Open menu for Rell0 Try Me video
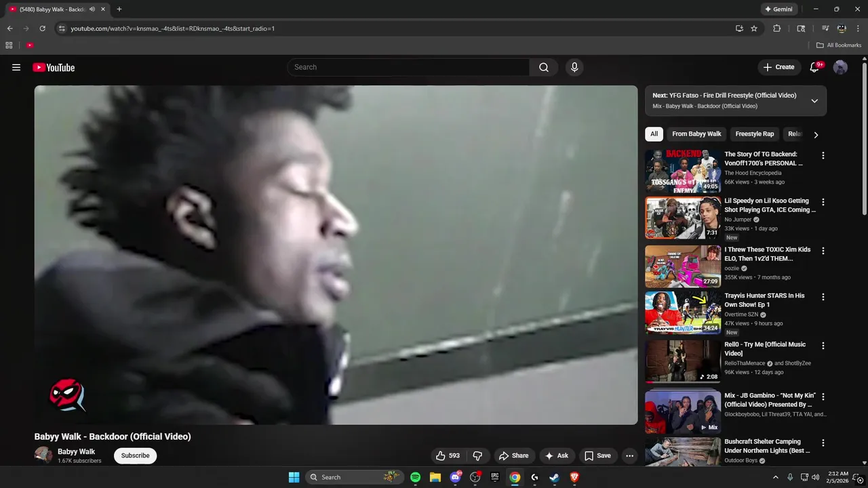 point(823,346)
